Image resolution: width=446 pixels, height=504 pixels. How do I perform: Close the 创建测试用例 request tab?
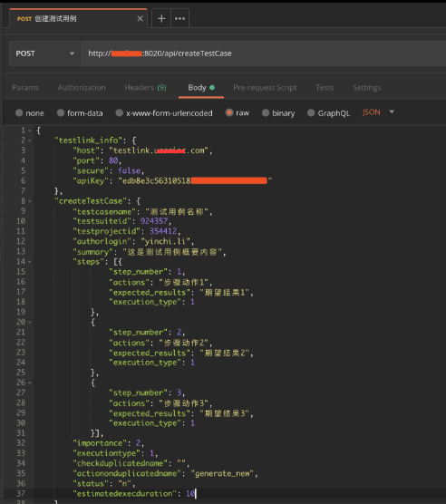tap(140, 19)
